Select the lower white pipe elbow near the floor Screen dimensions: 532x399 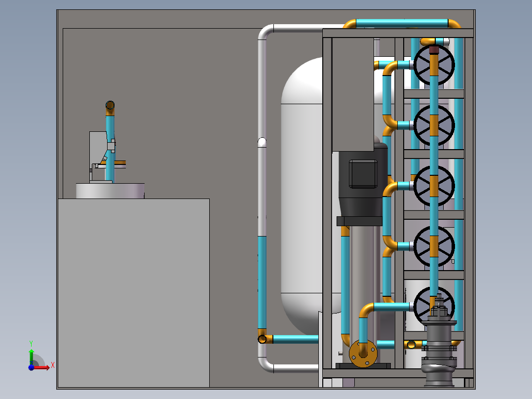pyautogui.click(x=266, y=365)
